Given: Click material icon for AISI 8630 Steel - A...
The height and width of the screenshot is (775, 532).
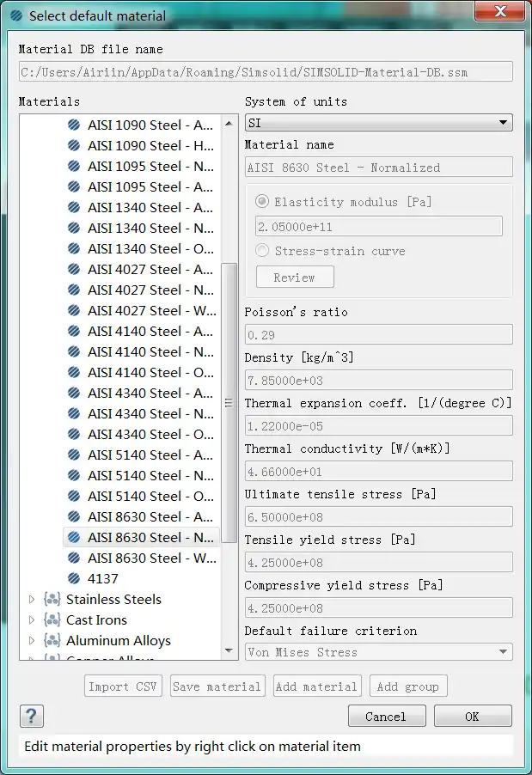Looking at the screenshot, I should click(x=74, y=516).
